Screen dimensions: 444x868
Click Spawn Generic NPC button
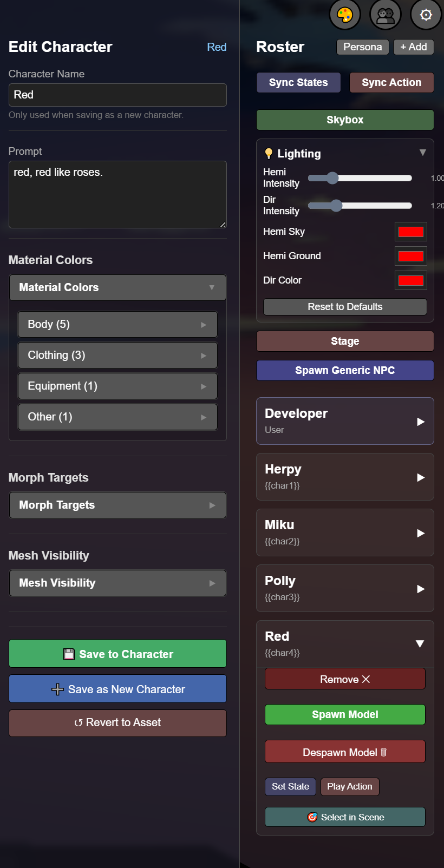345,370
